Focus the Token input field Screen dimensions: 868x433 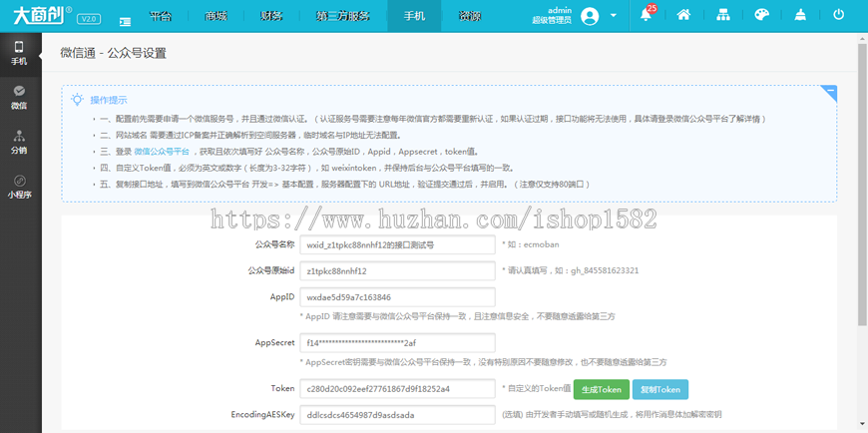tap(397, 389)
